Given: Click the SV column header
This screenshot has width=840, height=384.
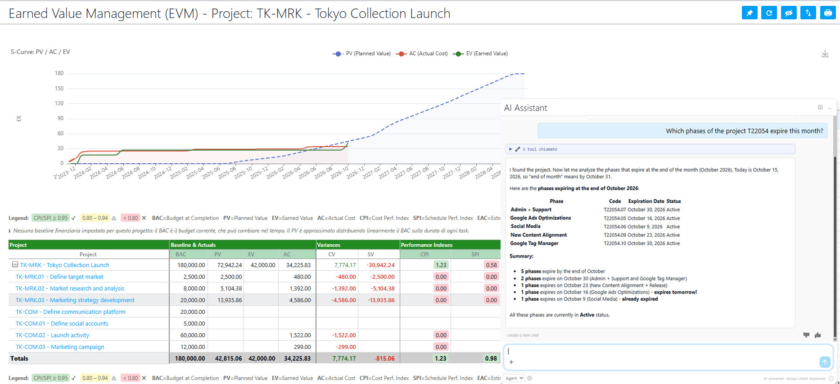Looking at the screenshot, I should coord(379,254).
